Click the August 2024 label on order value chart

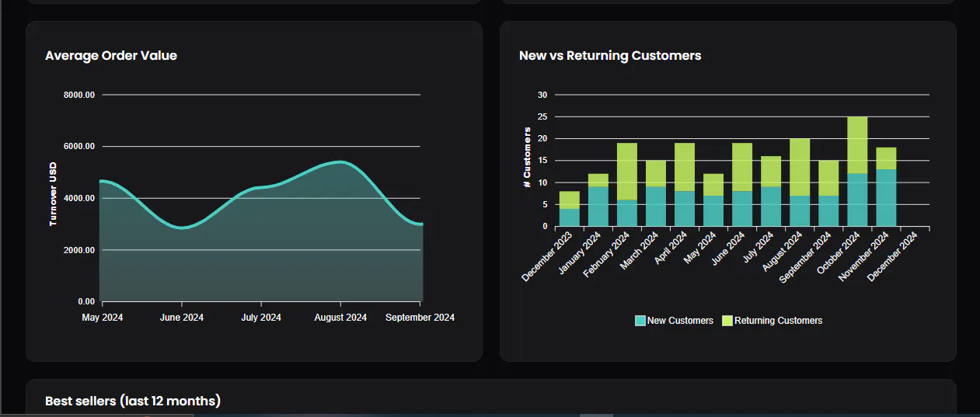[340, 318]
